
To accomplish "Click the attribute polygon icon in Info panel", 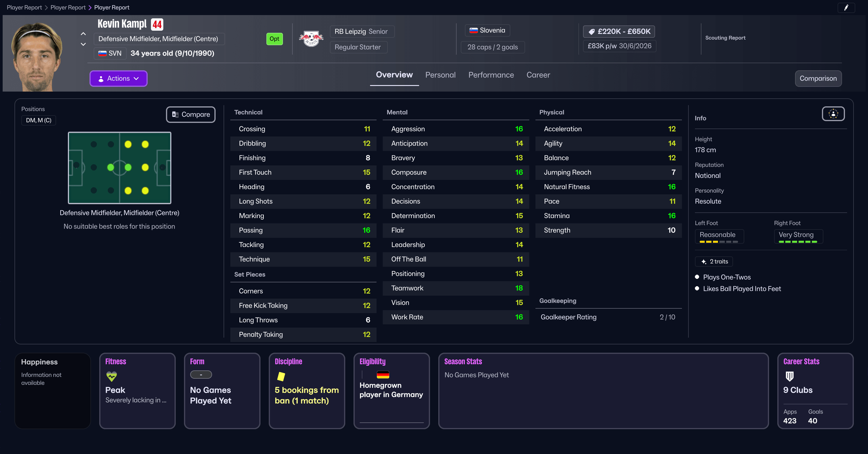I will pos(833,114).
